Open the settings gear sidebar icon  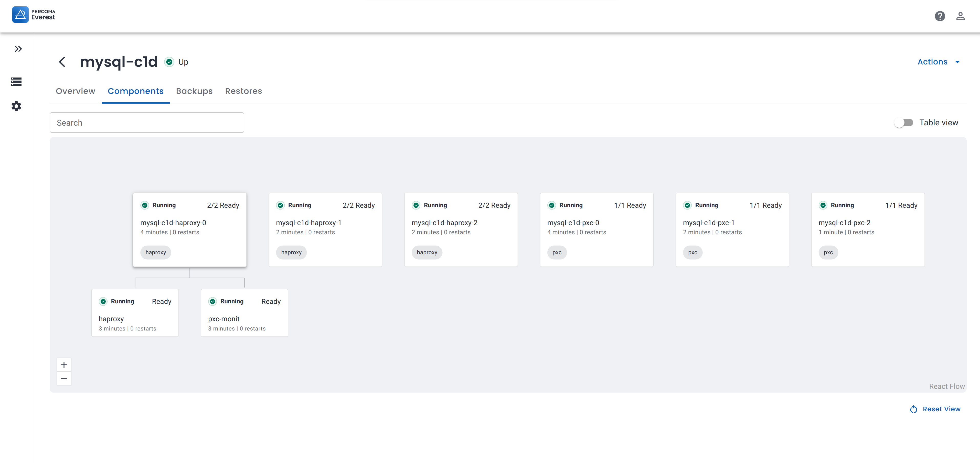tap(16, 106)
